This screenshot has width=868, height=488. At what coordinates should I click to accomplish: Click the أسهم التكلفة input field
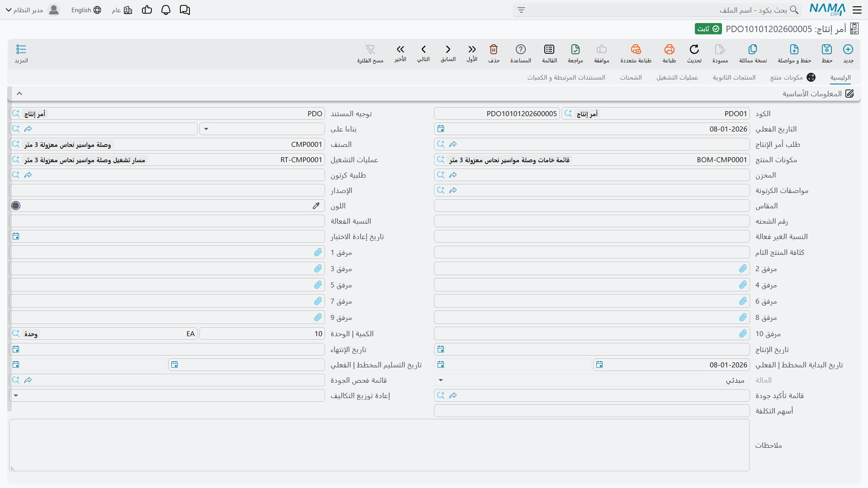[592, 411]
